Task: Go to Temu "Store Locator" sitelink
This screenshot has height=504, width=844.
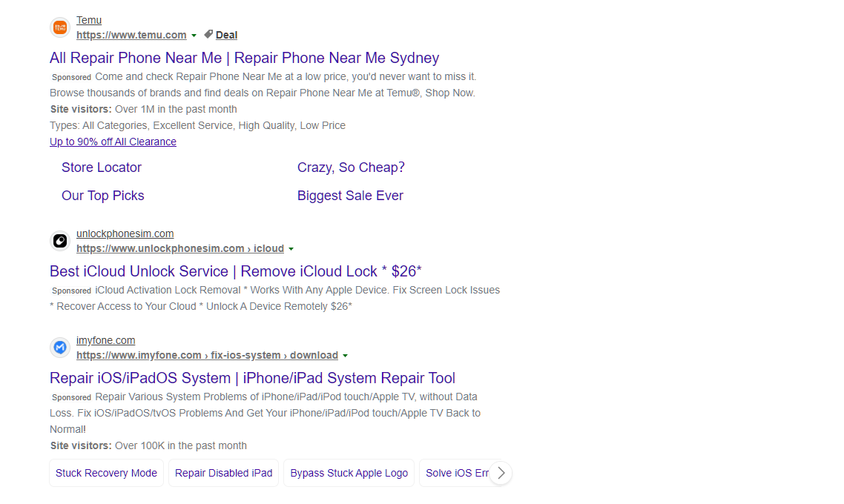Action: pos(102,168)
